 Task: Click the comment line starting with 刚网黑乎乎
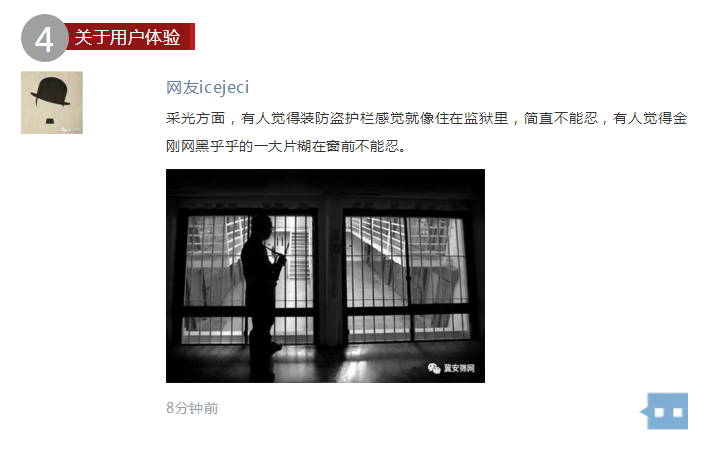[x=286, y=146]
